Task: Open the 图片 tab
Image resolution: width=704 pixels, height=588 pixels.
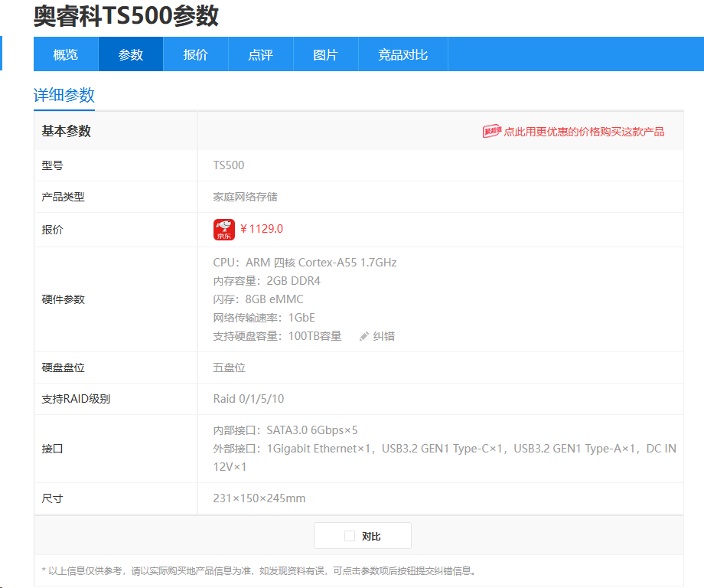Action: [x=326, y=54]
